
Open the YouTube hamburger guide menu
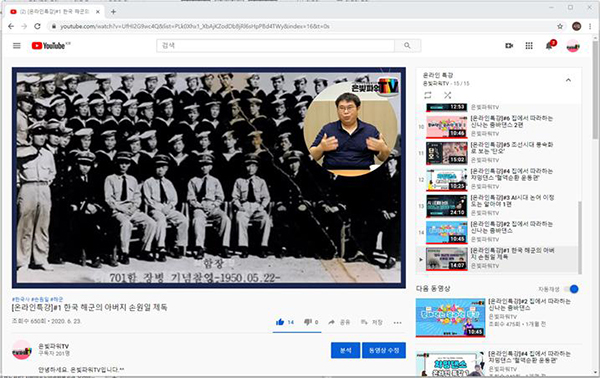click(16, 46)
